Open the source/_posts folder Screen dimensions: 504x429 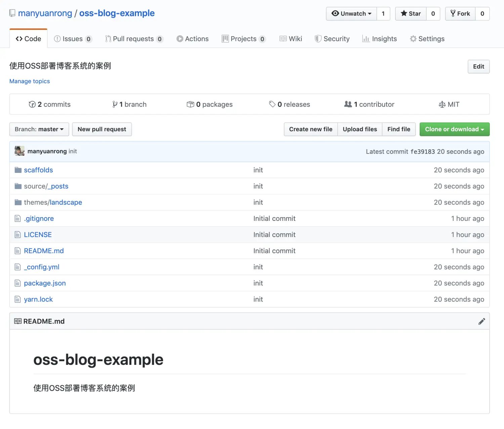pyautogui.click(x=46, y=186)
